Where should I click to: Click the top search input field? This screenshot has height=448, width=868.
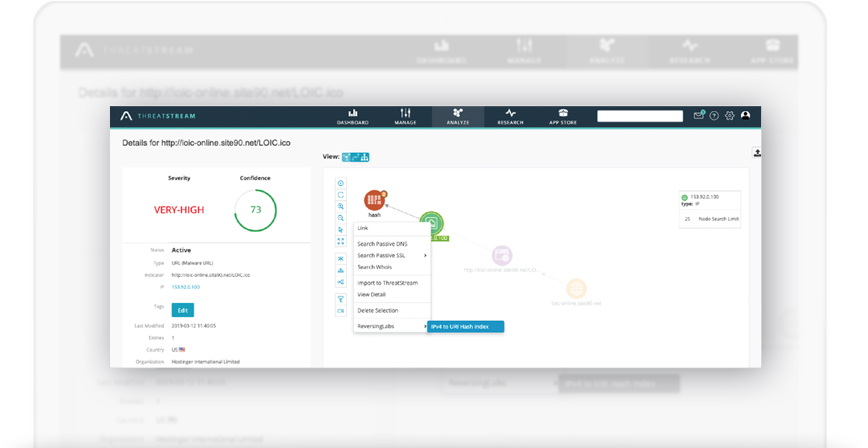[640, 116]
